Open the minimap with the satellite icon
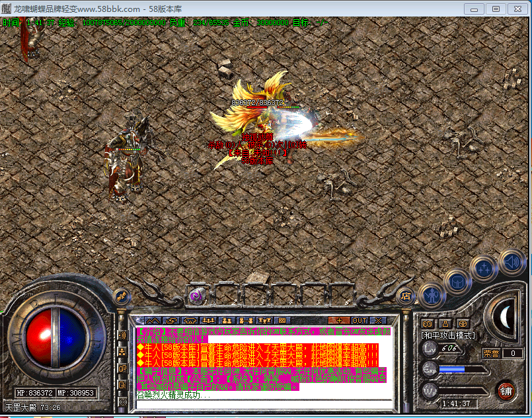 (122, 296)
